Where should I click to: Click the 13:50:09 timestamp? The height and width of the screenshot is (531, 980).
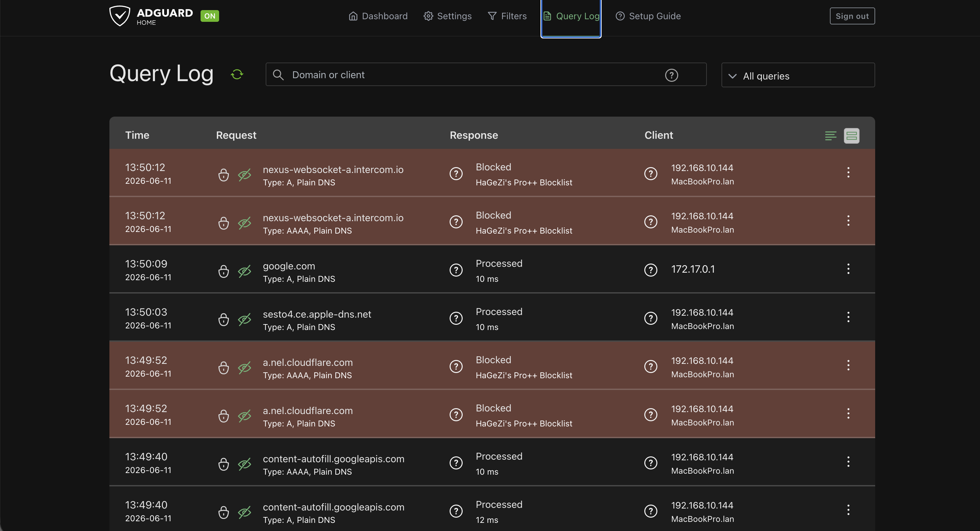(x=146, y=264)
